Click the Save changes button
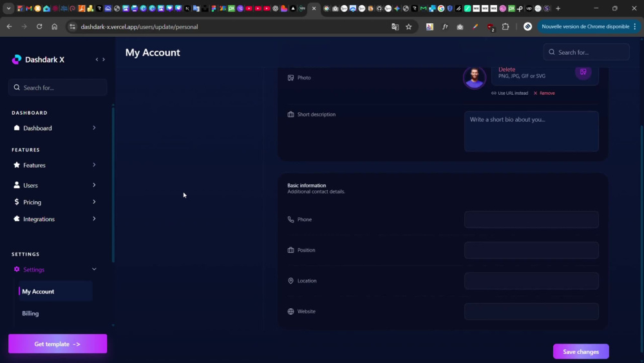644x363 pixels. [x=581, y=351]
